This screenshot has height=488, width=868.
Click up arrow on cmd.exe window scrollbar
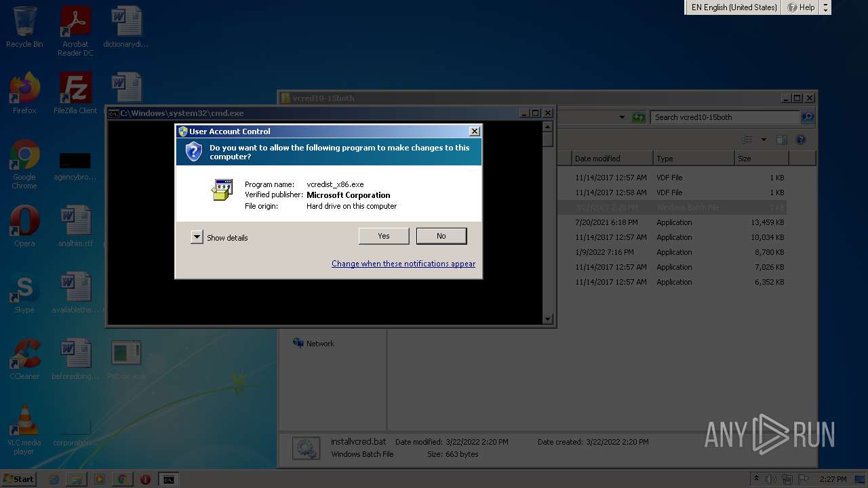(x=548, y=126)
